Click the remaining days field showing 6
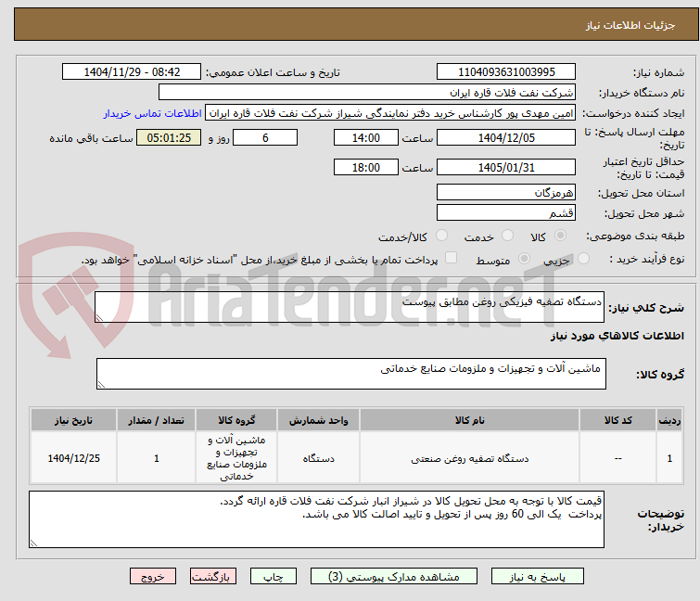Viewport: 700px width, 601px height. click(x=265, y=137)
